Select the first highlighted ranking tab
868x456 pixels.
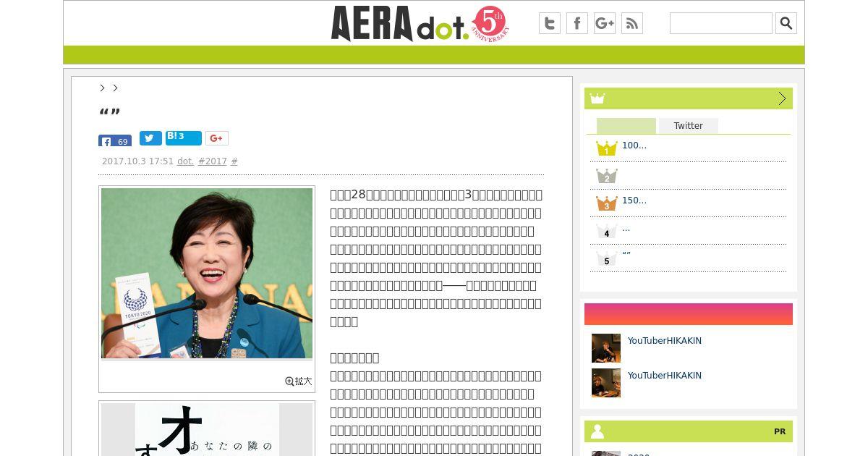(626, 126)
